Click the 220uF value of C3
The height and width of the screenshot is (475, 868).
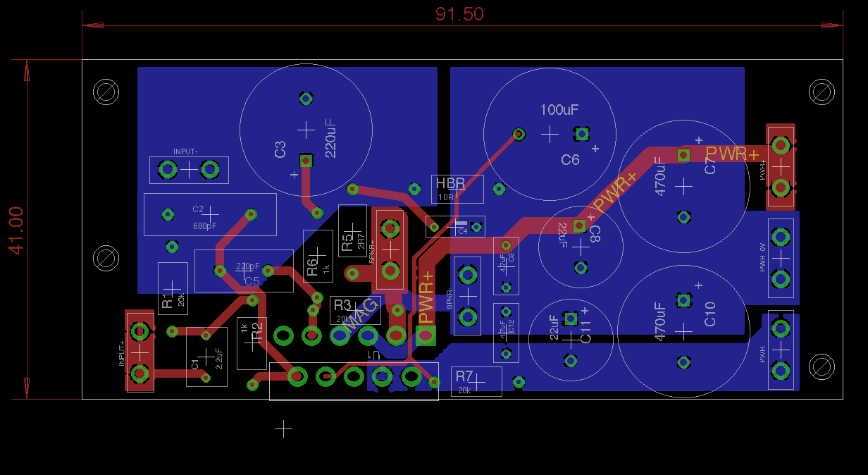[331, 137]
